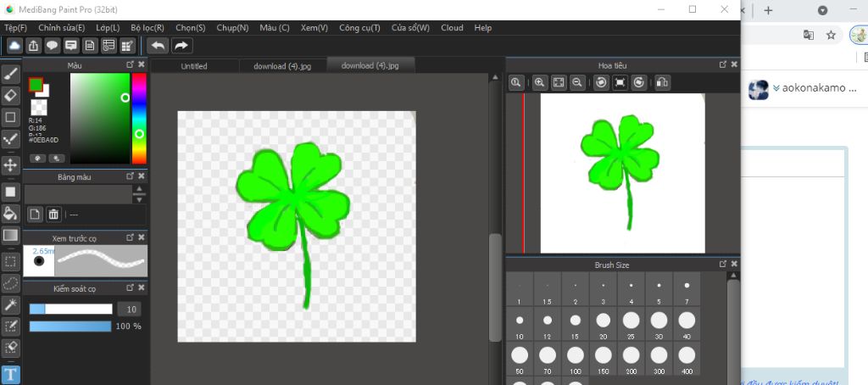The height and width of the screenshot is (385, 868).
Task: Select the Brush tool in left toolbar
Action: [10, 73]
